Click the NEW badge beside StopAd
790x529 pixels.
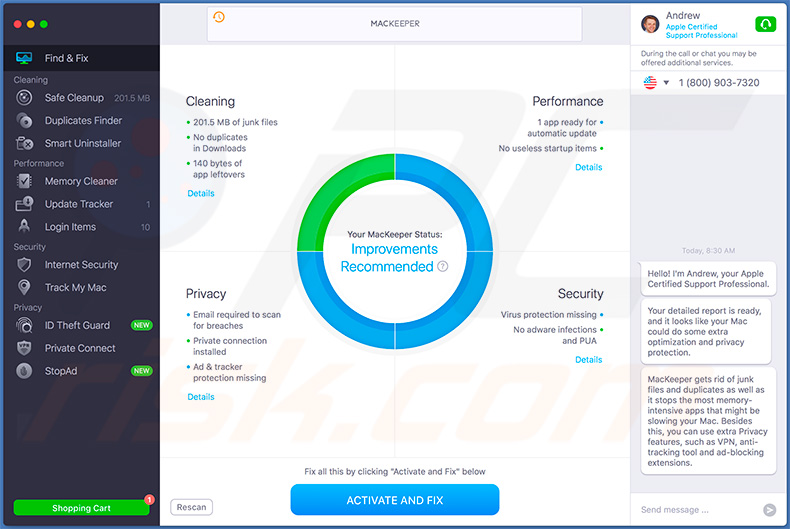pyautogui.click(x=142, y=371)
